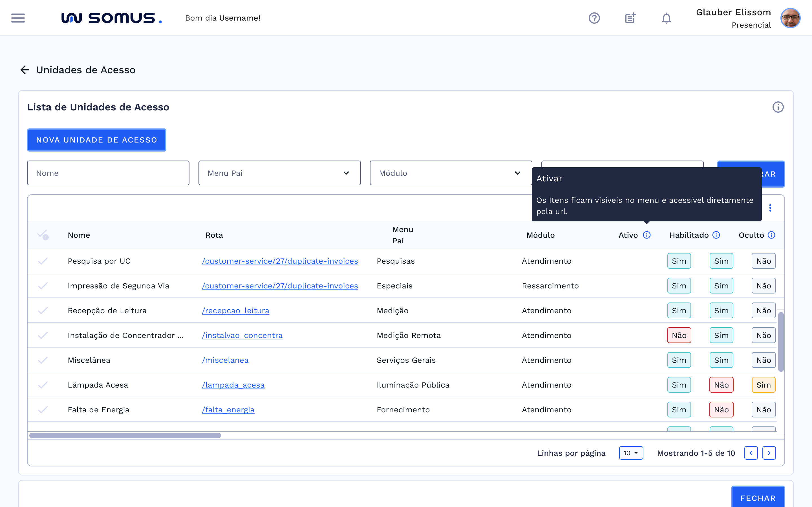Click the Habilitado column info icon
Screen dimensions: 812x507
[716, 235]
